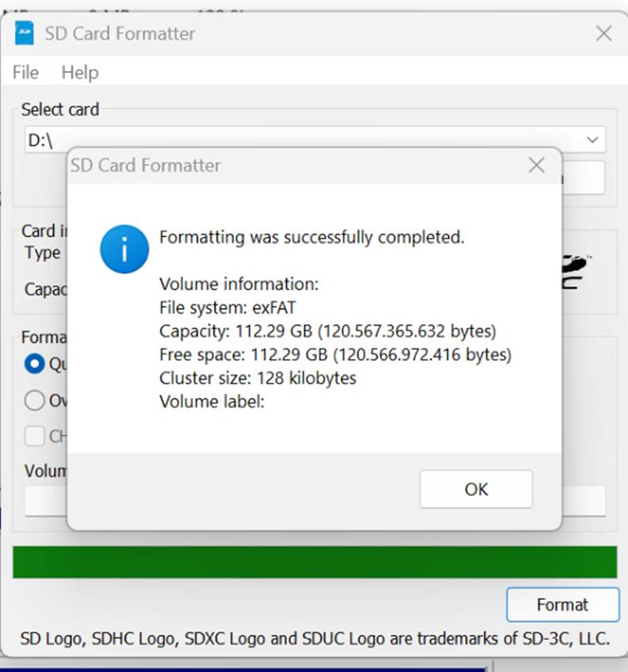Click the SD Card Formatter app icon
The image size is (628, 672).
(25, 33)
